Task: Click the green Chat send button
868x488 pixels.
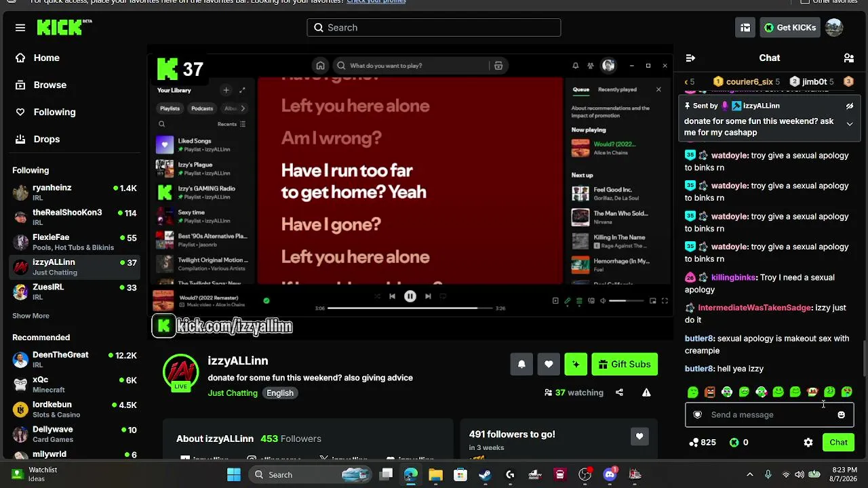Action: [x=838, y=443]
